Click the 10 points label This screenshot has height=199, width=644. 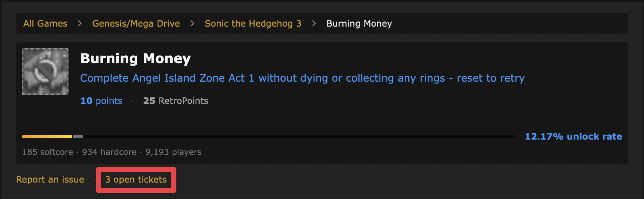101,101
